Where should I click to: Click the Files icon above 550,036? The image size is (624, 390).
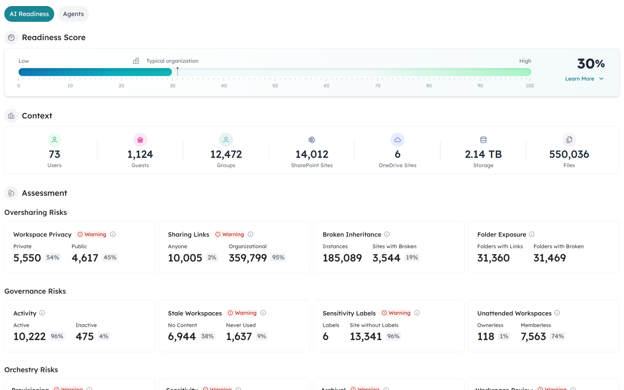pyautogui.click(x=569, y=140)
